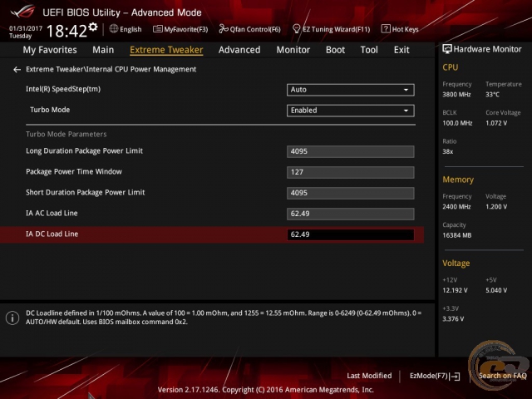Open the Tool tab
532x399 pixels.
click(x=369, y=50)
